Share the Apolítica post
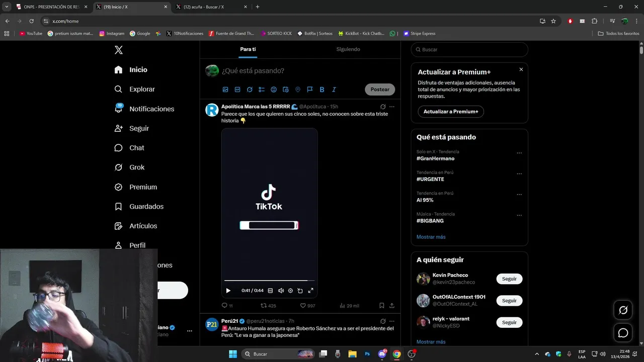 392,306
